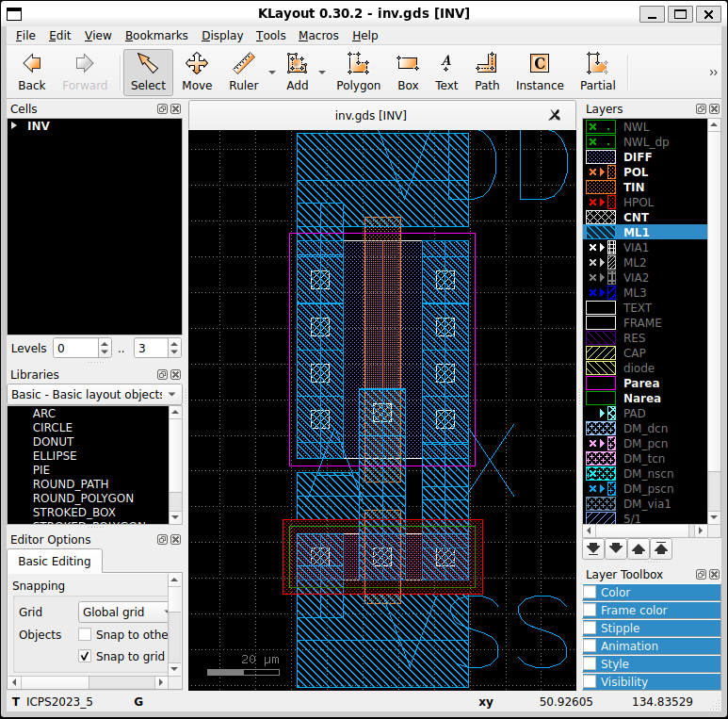Undock the Layer Toolbox panel
728x719 pixels.
[x=701, y=575]
